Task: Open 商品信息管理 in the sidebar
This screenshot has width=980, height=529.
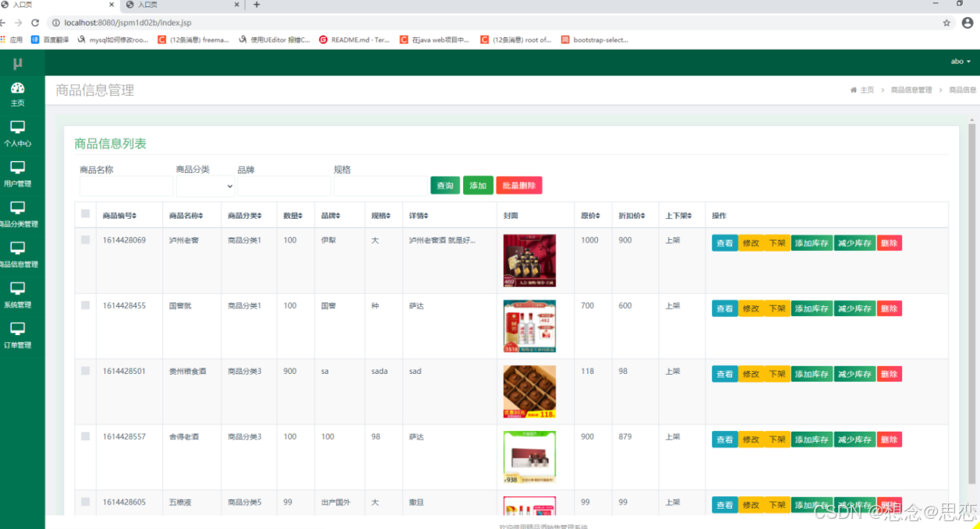Action: (19, 255)
